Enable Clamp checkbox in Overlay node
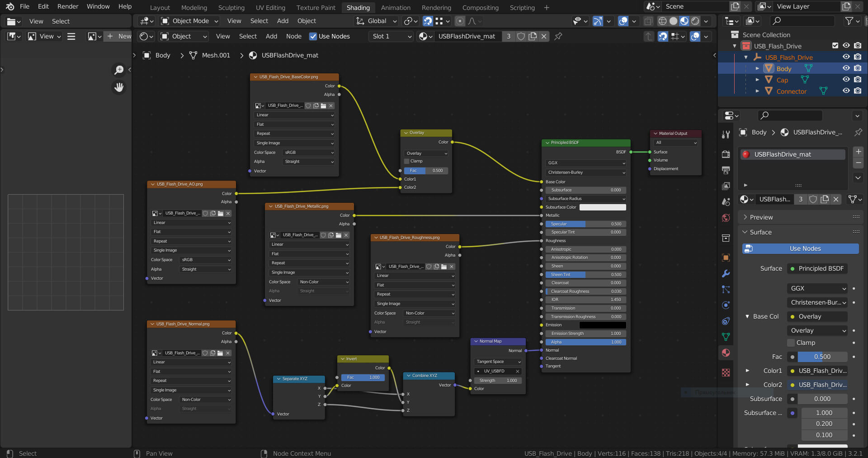Viewport: 868px width, 458px height. pyautogui.click(x=407, y=162)
